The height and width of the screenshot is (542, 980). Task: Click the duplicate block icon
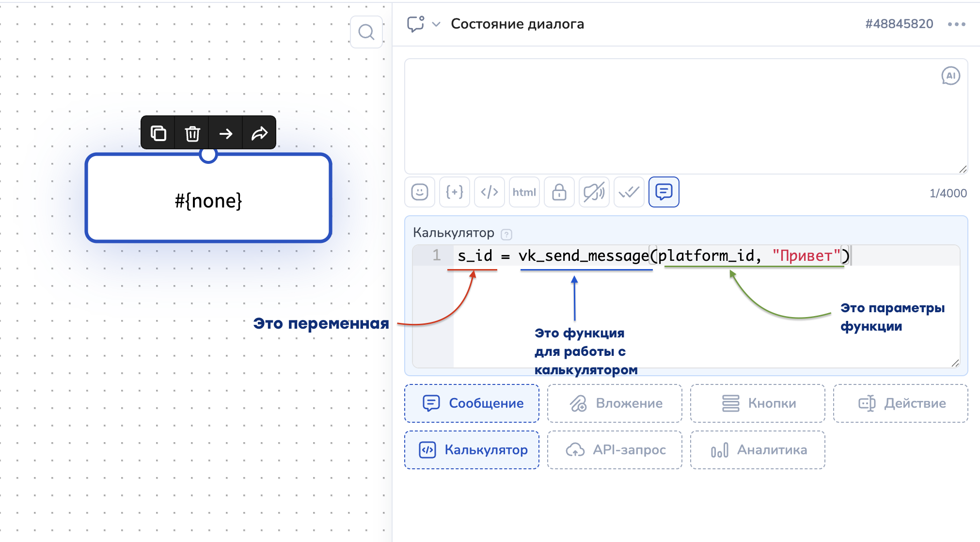coord(158,133)
